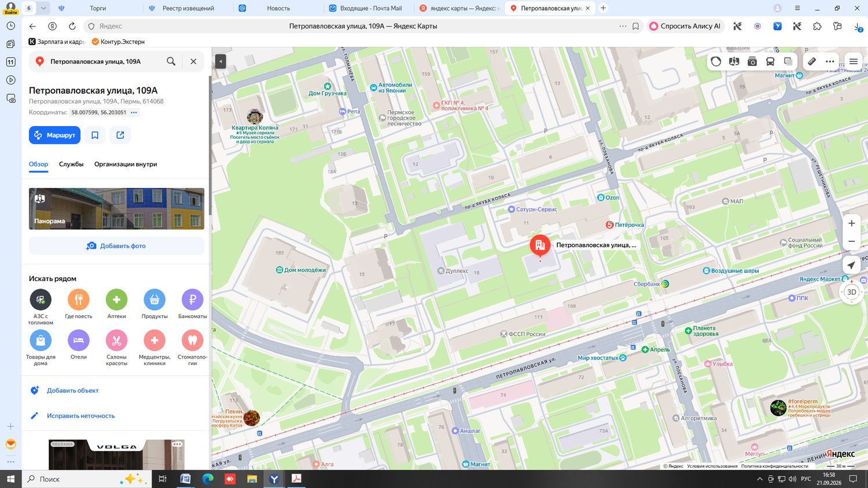Click the search magnifier icon
This screenshot has height=488, width=868.
171,61
